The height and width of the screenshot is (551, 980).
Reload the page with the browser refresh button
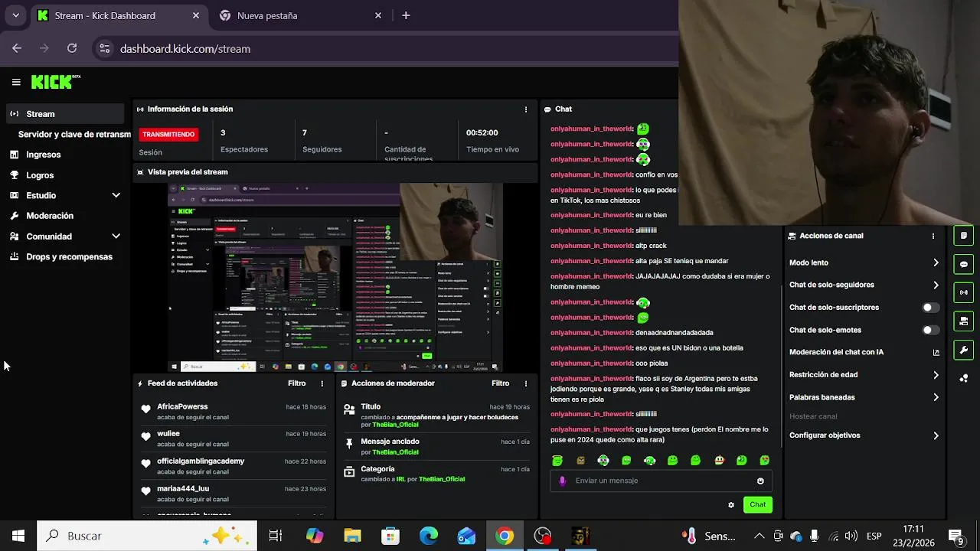tap(72, 48)
